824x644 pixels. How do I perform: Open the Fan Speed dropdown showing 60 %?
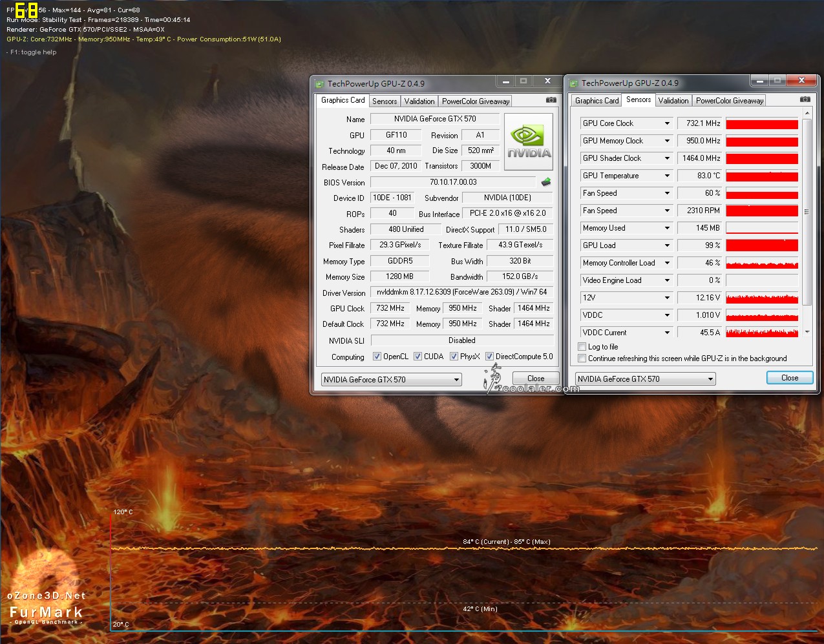pos(667,193)
